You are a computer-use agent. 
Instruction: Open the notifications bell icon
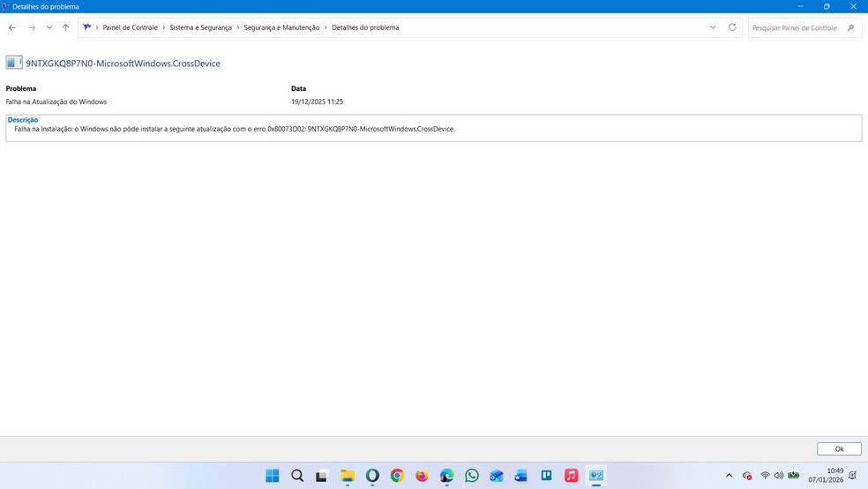(853, 475)
